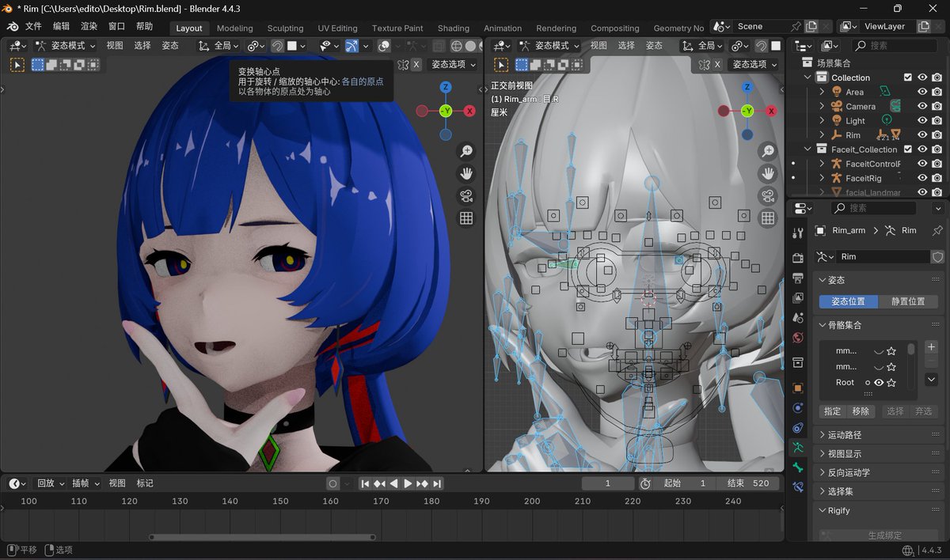Disable rendering of Light in outliner
The height and width of the screenshot is (560, 950).
(x=937, y=120)
